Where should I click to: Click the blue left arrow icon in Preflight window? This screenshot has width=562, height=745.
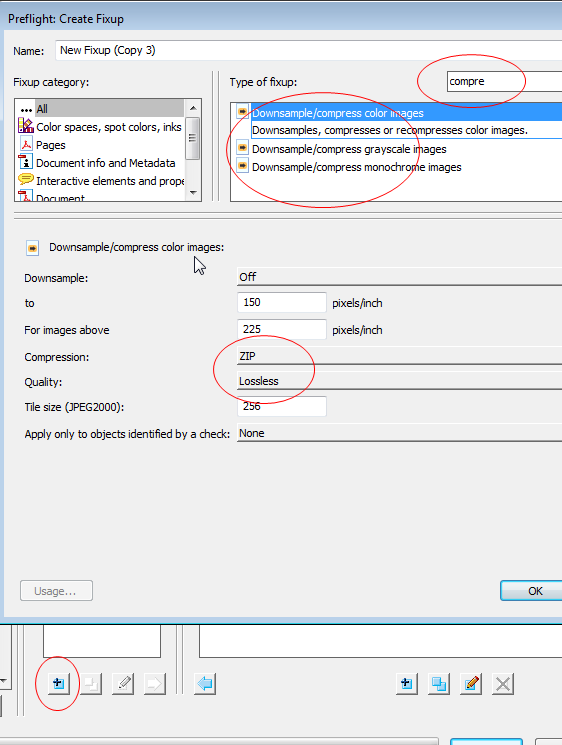(x=205, y=684)
